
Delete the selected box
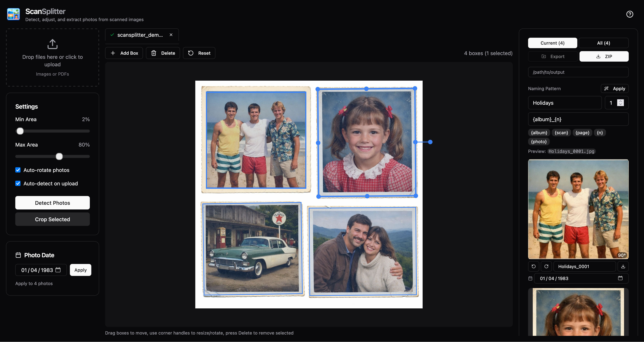pyautogui.click(x=163, y=53)
